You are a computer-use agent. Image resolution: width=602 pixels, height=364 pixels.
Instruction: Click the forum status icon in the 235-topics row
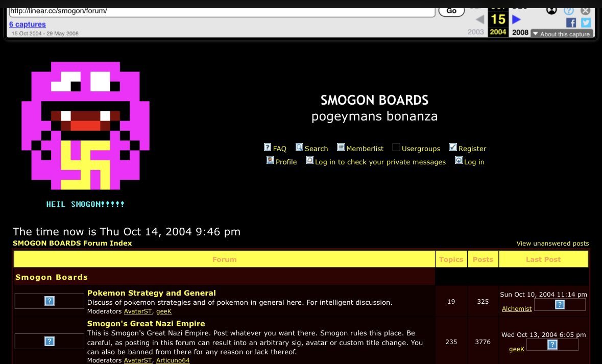click(49, 341)
